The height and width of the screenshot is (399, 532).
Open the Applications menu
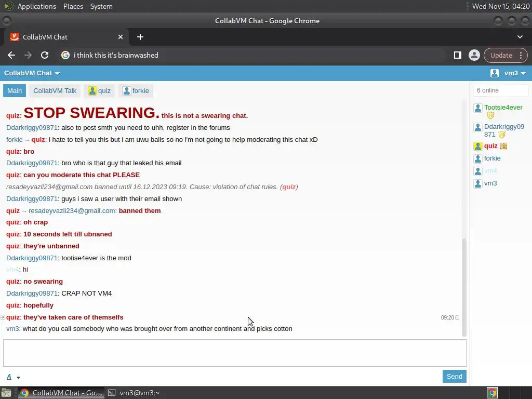(37, 6)
